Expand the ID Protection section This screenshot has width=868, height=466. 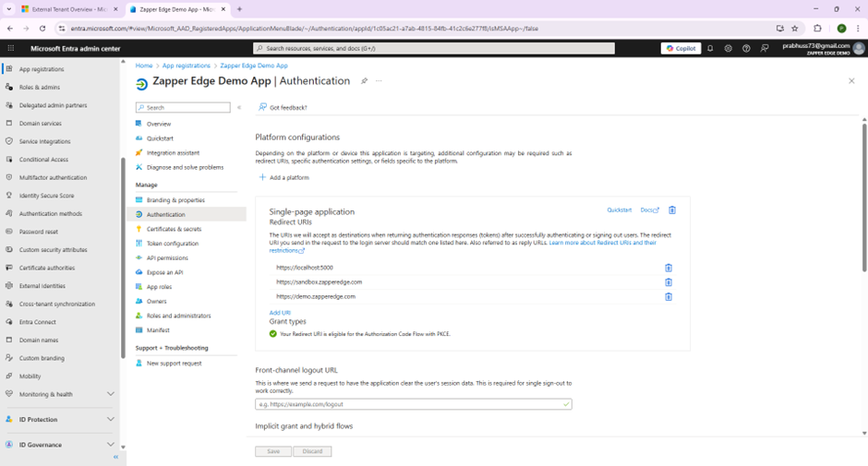(110, 419)
